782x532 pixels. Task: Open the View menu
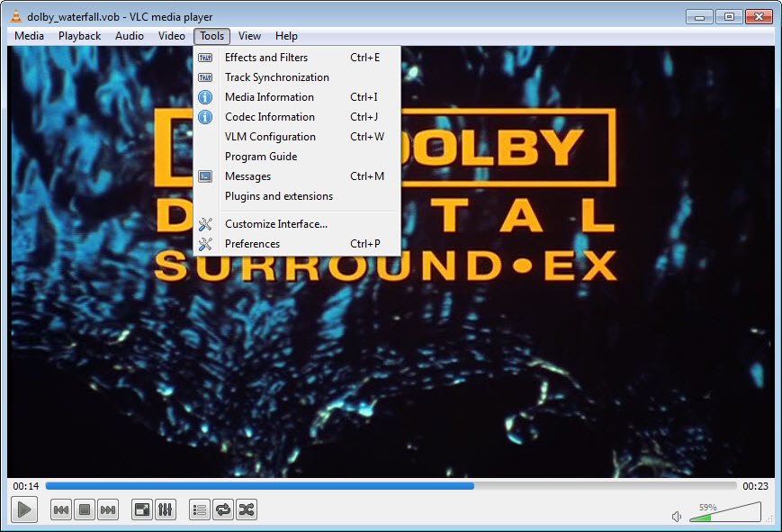249,36
